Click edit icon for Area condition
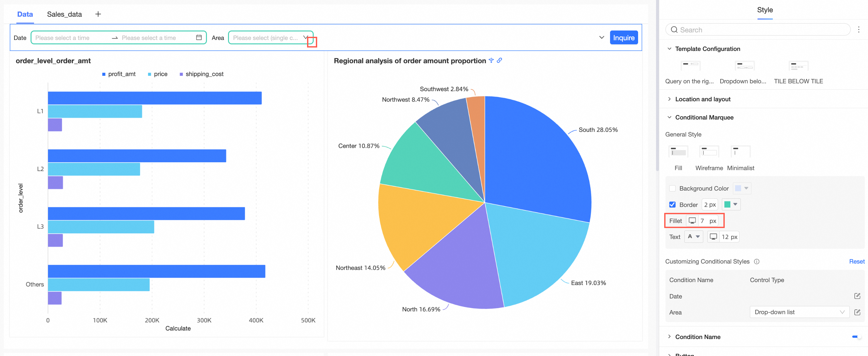This screenshot has width=868, height=356. [x=857, y=312]
